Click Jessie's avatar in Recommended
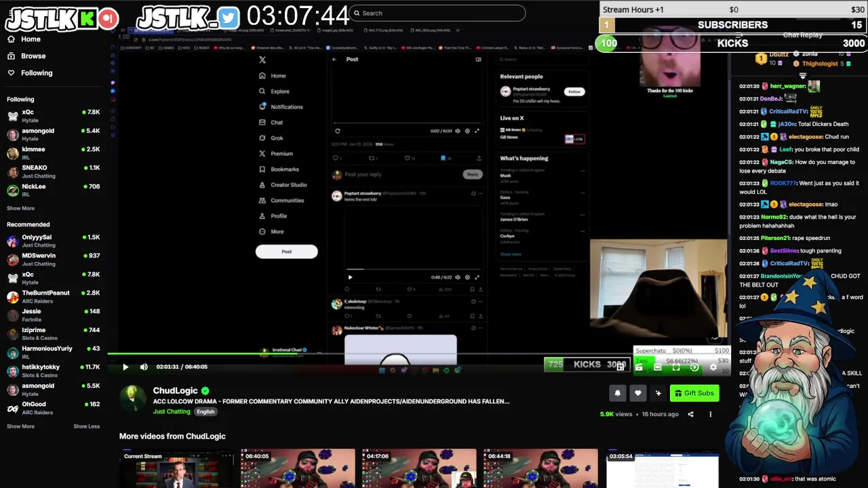This screenshot has height=488, width=868. coord(12,315)
